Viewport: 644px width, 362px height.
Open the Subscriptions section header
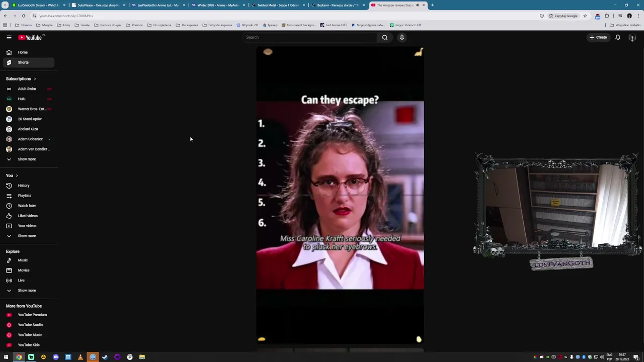coord(21,79)
